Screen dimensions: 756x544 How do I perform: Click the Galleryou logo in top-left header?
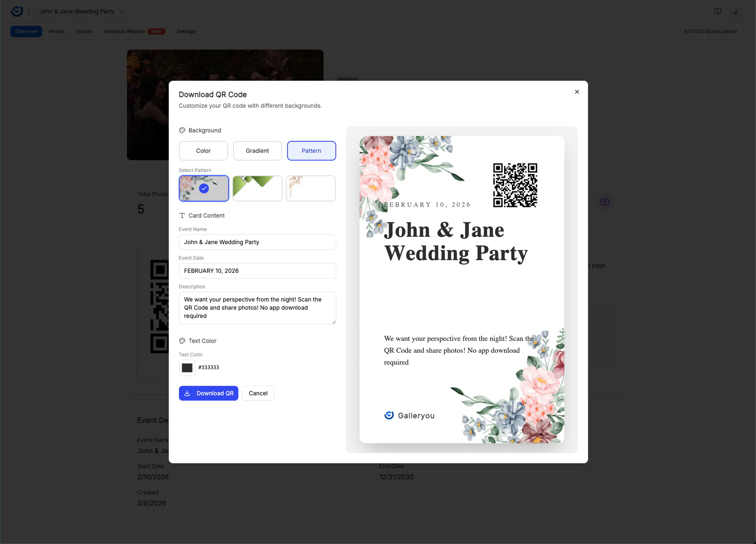[17, 11]
